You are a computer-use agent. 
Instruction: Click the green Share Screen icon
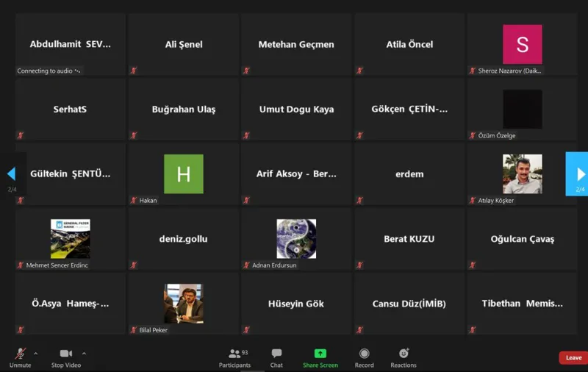point(320,353)
